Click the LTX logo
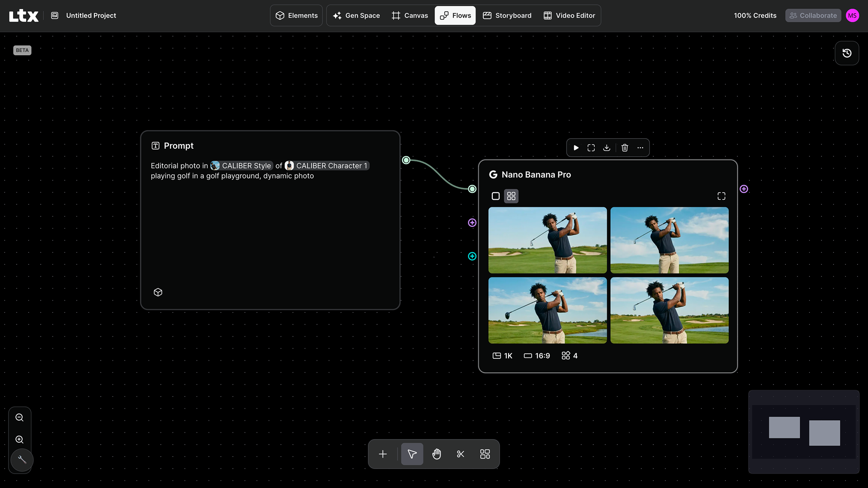 point(24,16)
